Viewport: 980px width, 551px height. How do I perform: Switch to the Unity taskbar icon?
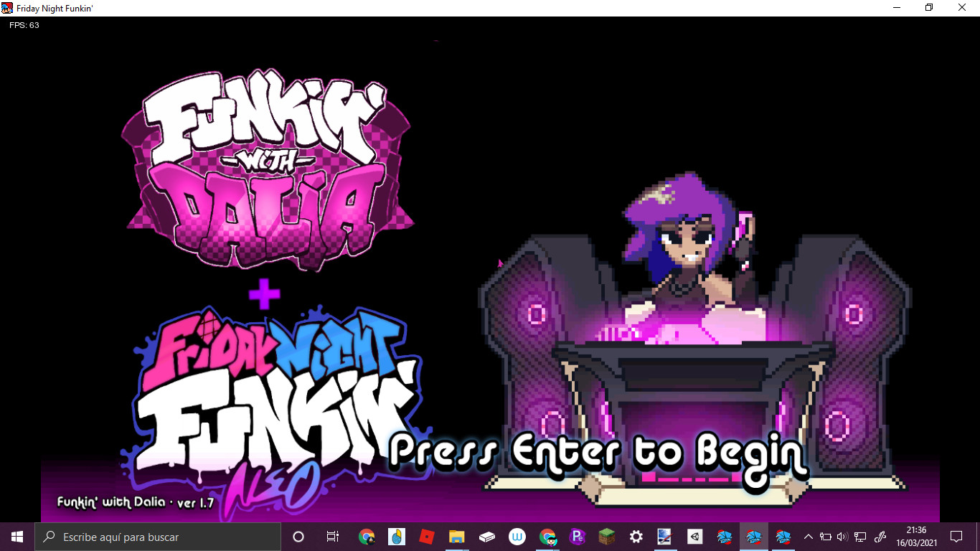click(x=694, y=537)
